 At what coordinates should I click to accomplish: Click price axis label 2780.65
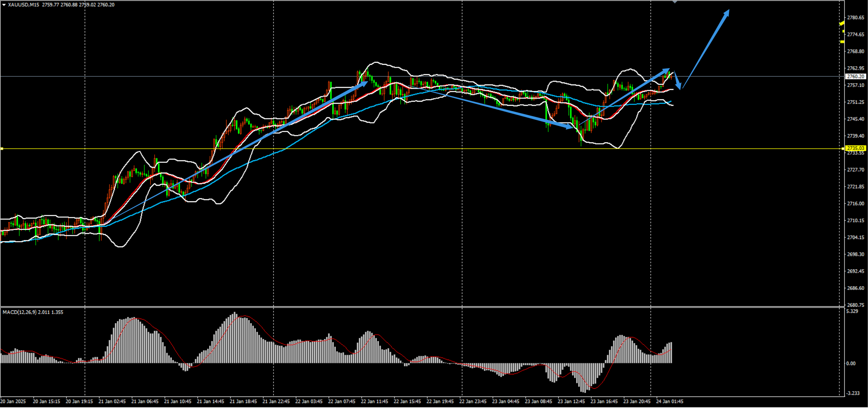point(856,18)
